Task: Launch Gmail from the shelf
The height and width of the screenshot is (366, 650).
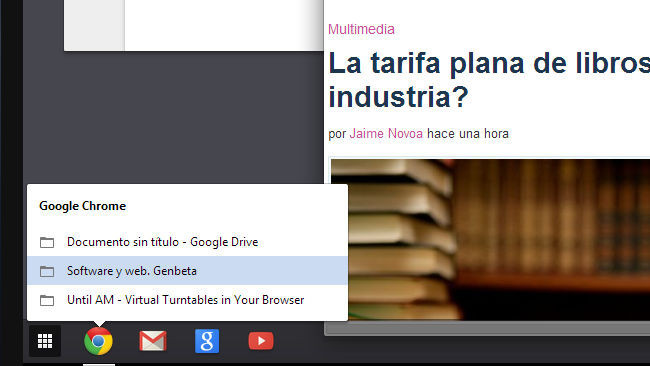Action: [153, 341]
